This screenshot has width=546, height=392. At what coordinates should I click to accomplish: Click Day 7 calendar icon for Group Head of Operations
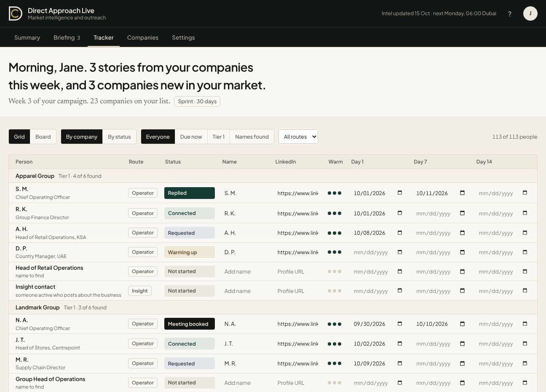click(462, 382)
